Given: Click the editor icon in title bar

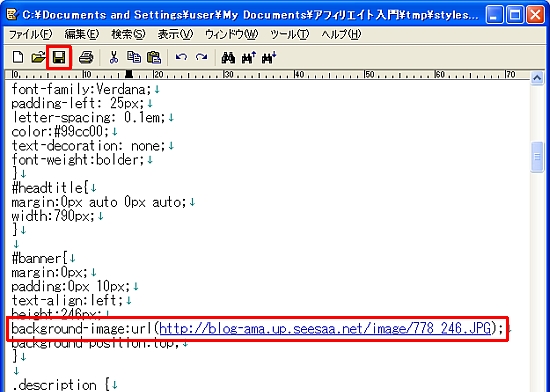Looking at the screenshot, I should pyautogui.click(x=12, y=15).
